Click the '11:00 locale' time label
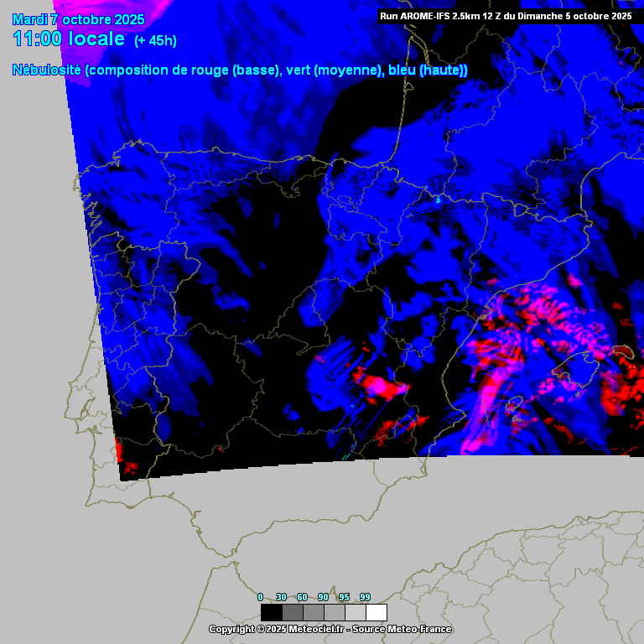Image resolution: width=644 pixels, height=644 pixels. tap(69, 39)
